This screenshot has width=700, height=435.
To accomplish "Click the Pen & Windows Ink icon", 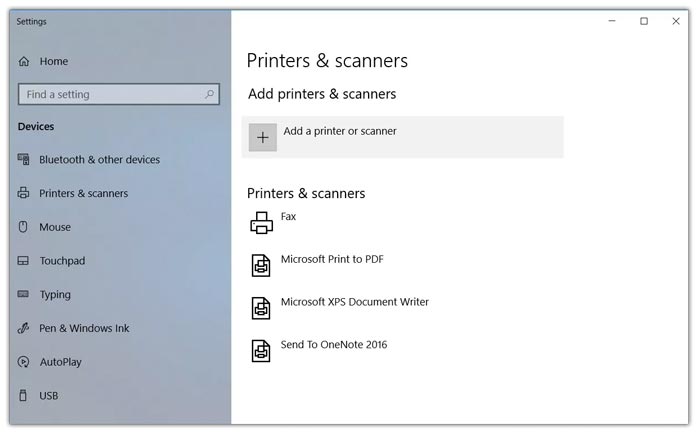I will click(23, 328).
